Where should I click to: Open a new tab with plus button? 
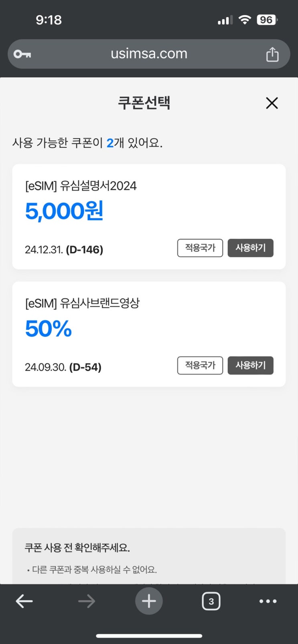[149, 601]
